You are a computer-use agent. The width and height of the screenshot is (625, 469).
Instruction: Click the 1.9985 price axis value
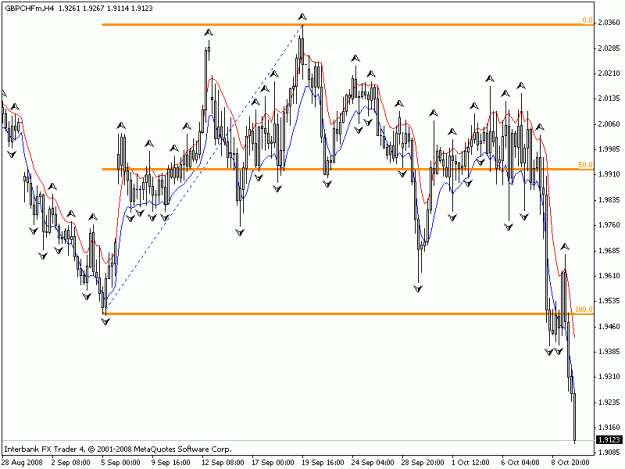click(x=609, y=149)
